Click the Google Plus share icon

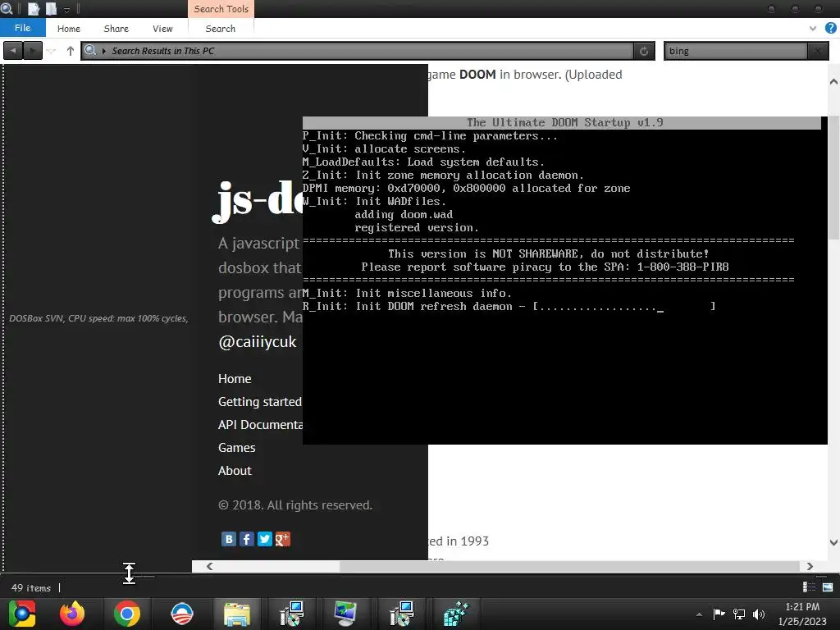[x=283, y=539]
